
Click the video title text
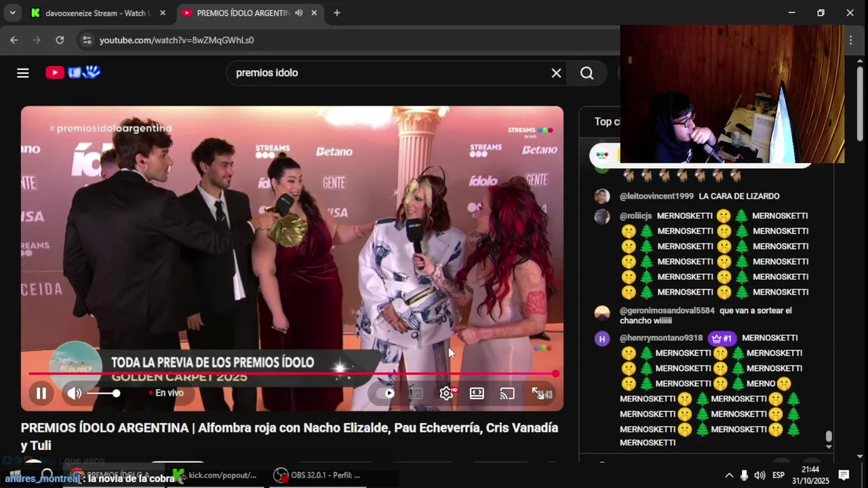click(x=290, y=436)
